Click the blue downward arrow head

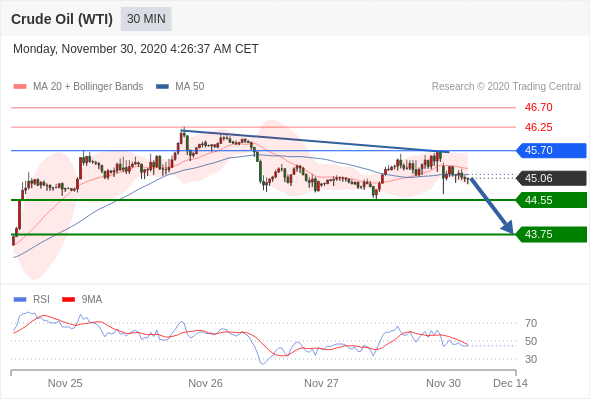click(x=508, y=227)
